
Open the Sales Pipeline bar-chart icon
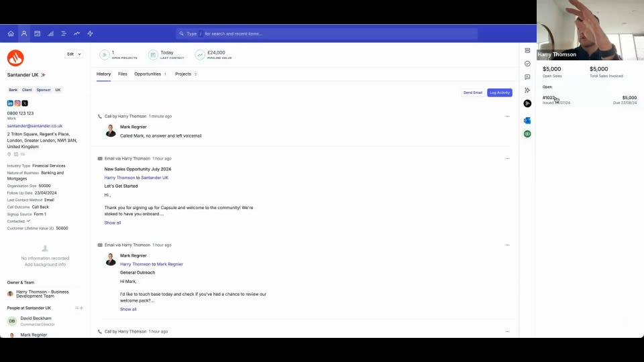[50, 34]
